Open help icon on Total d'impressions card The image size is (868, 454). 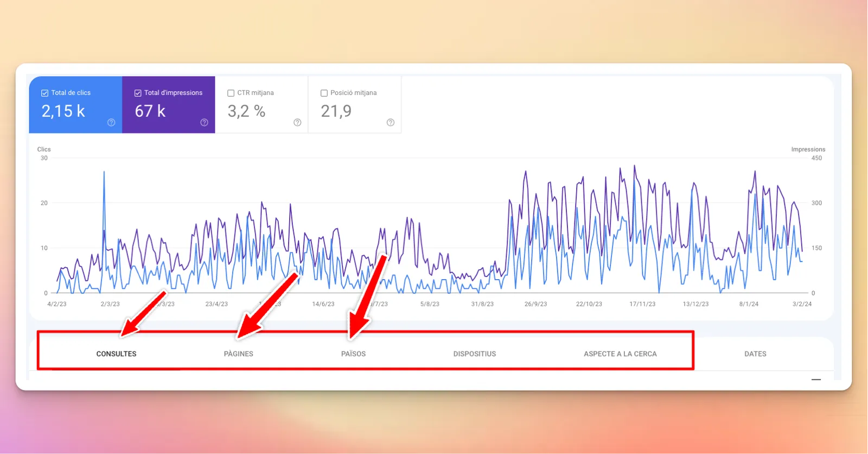tap(204, 123)
